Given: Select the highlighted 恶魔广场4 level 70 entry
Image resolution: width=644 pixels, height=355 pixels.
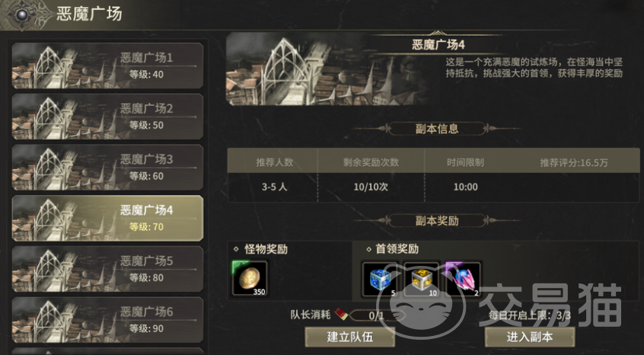Looking at the screenshot, I should coord(107,218).
